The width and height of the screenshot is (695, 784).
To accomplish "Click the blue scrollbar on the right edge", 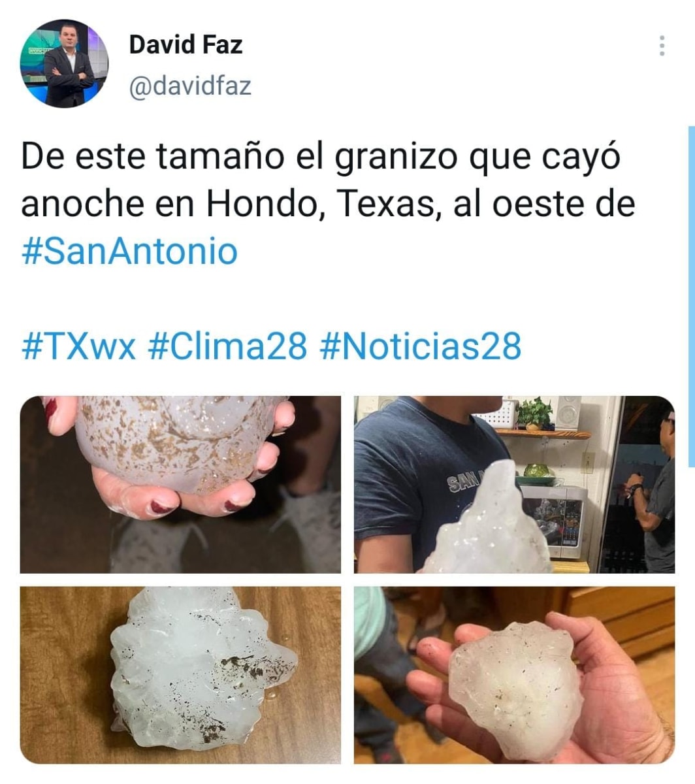I will pyautogui.click(x=691, y=297).
